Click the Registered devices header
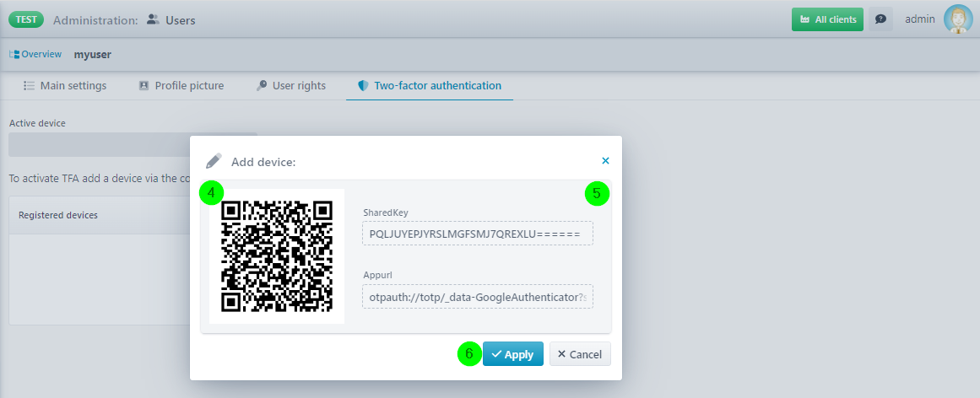Screen dimensions: 980x398 [58, 215]
